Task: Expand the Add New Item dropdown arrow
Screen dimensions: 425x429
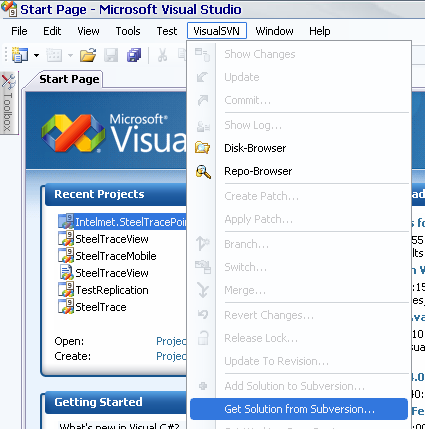Action: click(x=70, y=55)
